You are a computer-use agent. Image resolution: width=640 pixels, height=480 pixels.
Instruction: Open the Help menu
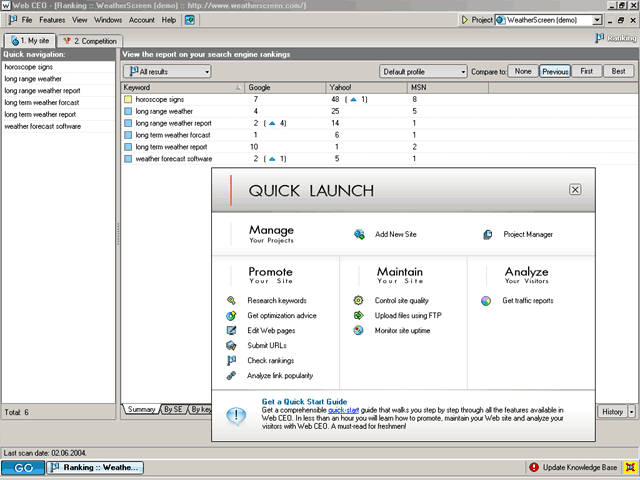[x=169, y=20]
